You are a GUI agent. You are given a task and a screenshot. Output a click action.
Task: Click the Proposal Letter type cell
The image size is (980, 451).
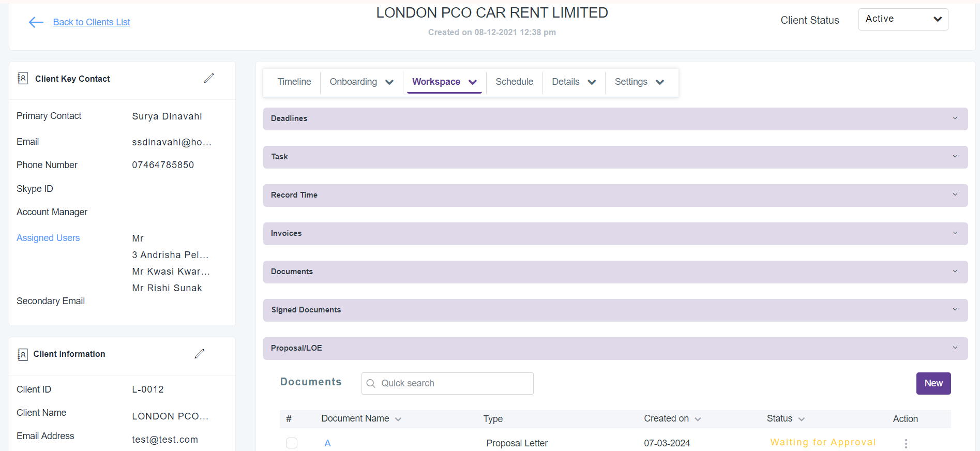517,443
